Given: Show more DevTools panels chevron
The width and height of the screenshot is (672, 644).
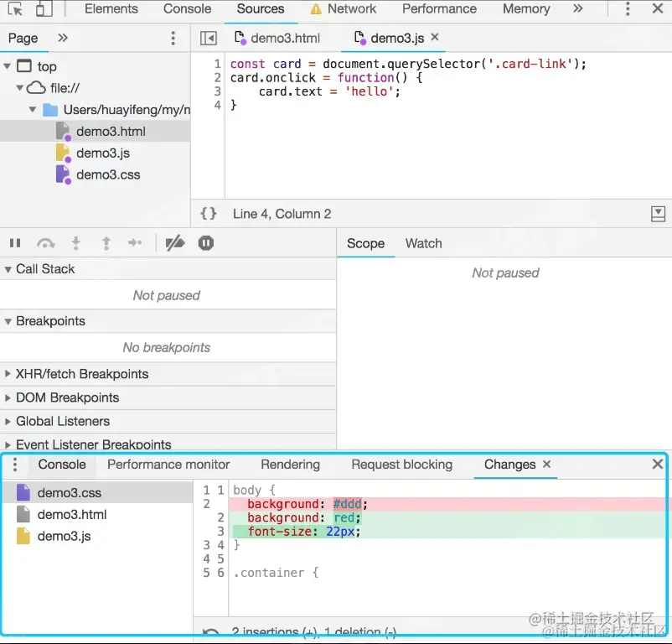Looking at the screenshot, I should click(577, 8).
